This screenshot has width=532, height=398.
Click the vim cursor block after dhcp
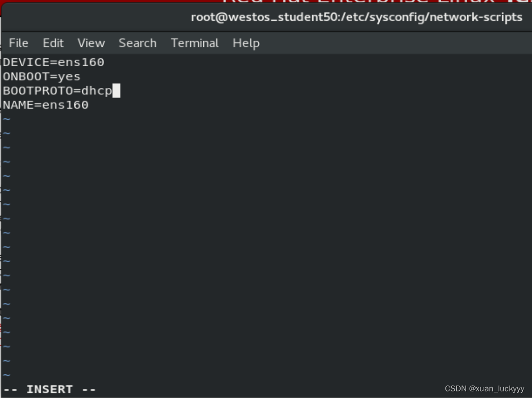coord(116,91)
